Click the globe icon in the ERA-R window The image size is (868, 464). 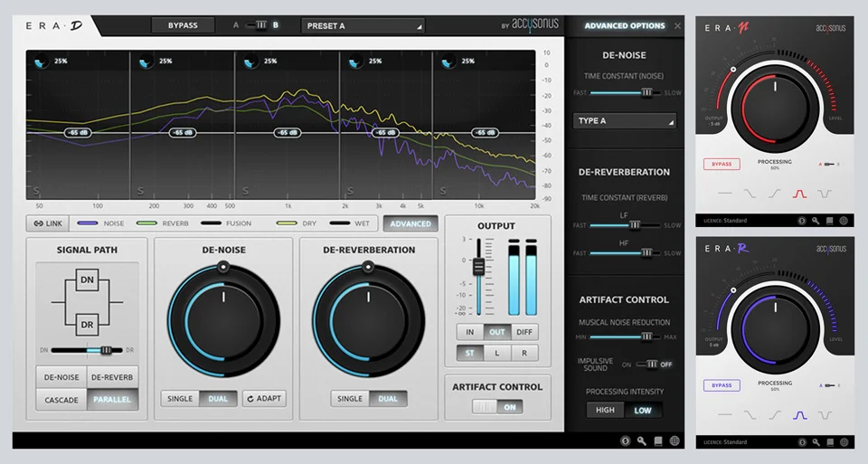[843, 442]
